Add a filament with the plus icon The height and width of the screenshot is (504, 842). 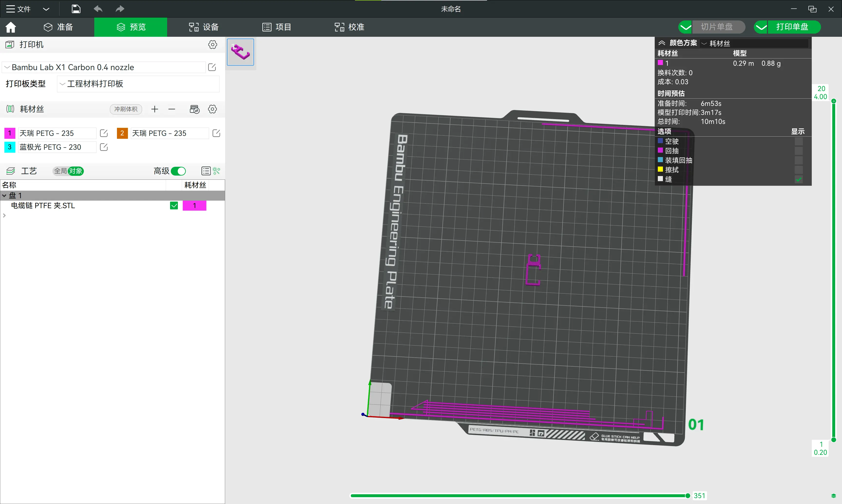pos(155,109)
